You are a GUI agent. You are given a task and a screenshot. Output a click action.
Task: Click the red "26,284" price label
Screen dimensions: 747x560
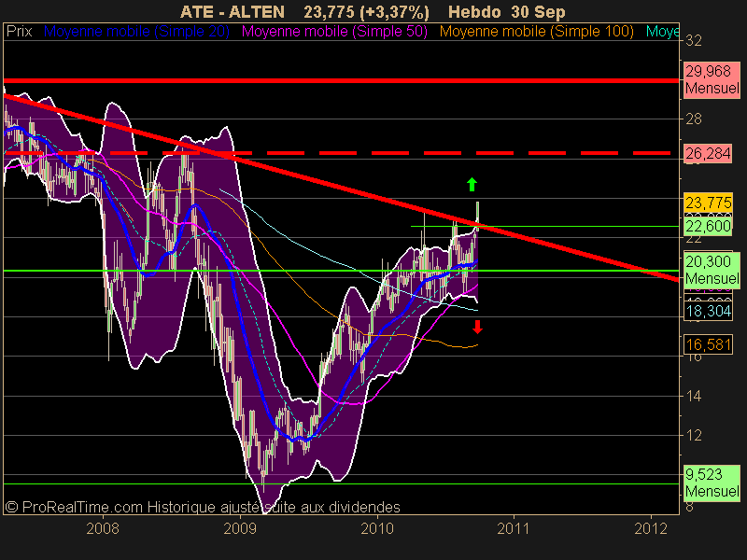[x=708, y=153]
